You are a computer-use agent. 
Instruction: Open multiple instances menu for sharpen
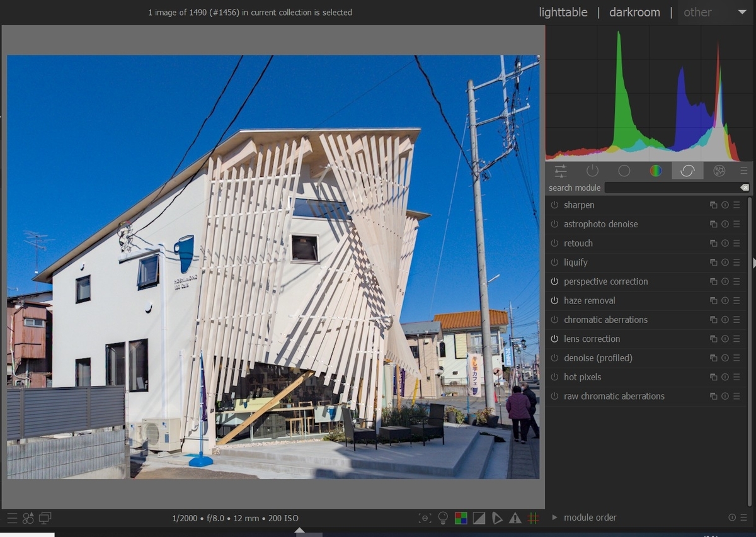(x=714, y=205)
